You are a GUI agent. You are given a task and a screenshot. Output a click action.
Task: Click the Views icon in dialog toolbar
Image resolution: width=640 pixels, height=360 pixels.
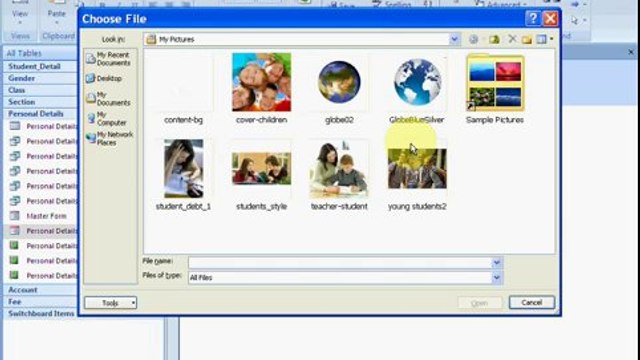click(x=541, y=39)
